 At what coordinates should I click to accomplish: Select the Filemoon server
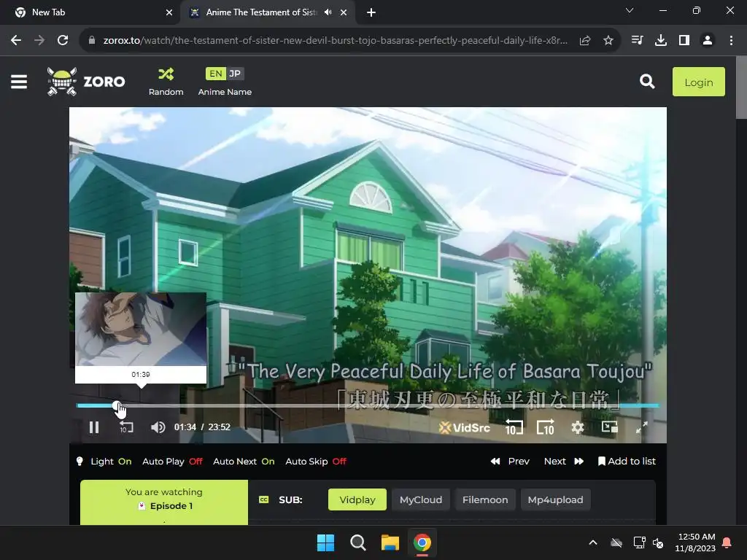pyautogui.click(x=485, y=500)
